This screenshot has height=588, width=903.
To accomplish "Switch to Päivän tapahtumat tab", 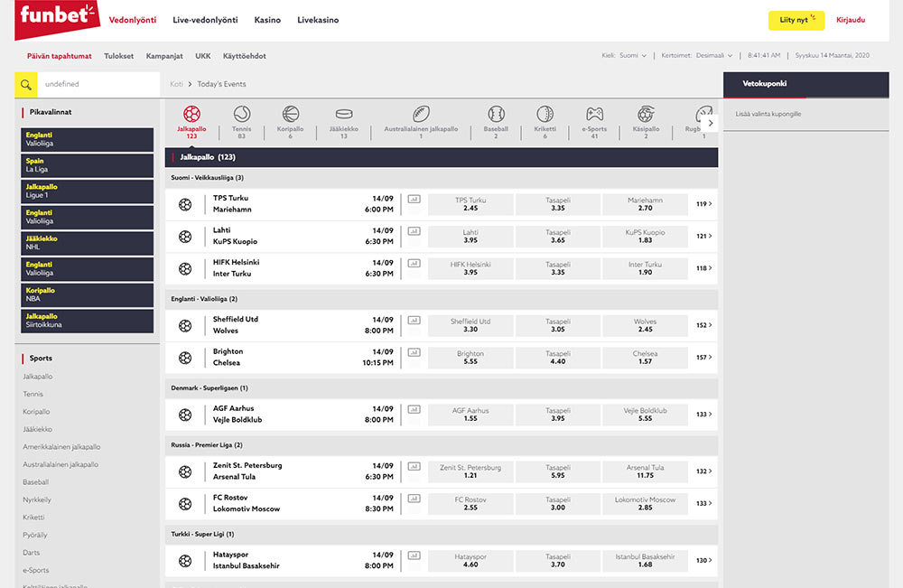I will (60, 56).
